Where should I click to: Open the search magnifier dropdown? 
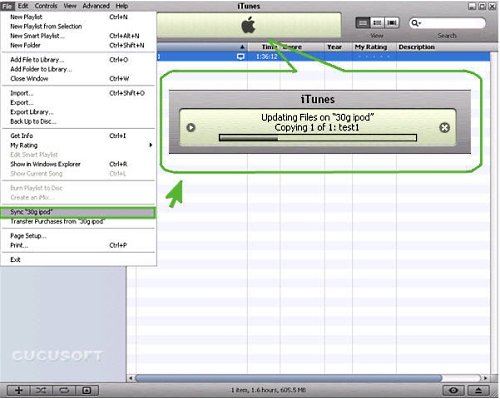coord(416,23)
